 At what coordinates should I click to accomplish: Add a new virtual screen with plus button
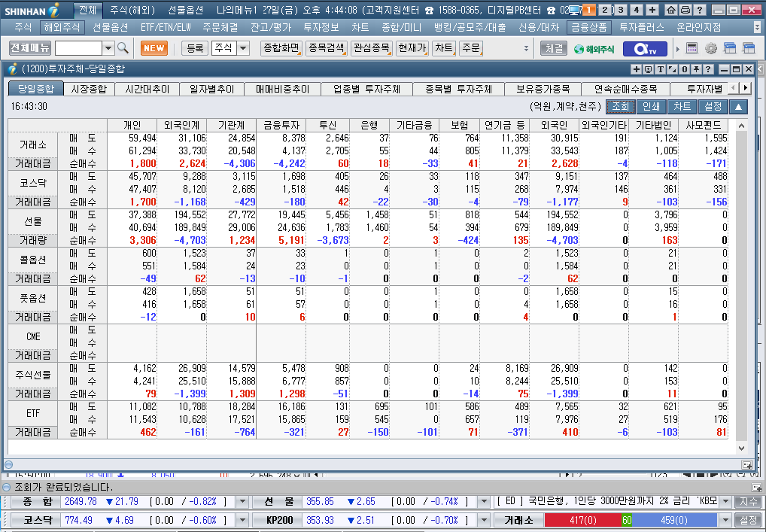[x=652, y=9]
